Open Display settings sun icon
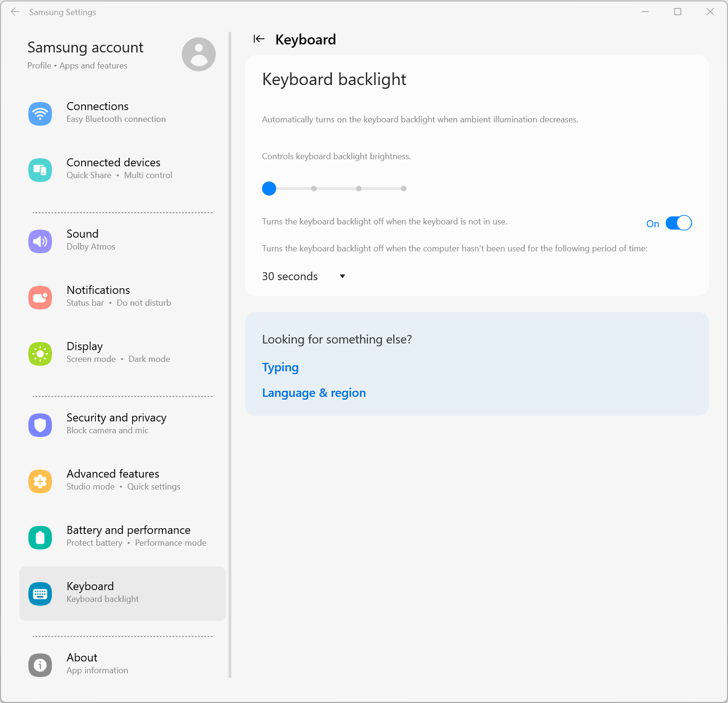 [x=40, y=354]
